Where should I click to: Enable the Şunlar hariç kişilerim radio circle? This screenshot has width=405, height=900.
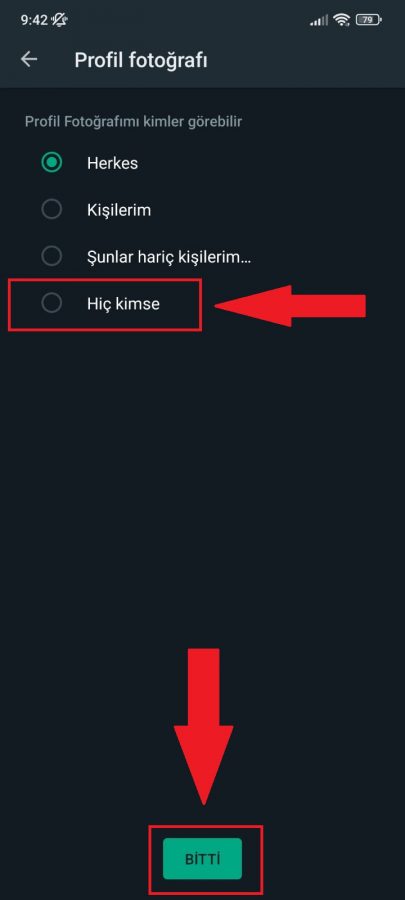pyautogui.click(x=52, y=256)
